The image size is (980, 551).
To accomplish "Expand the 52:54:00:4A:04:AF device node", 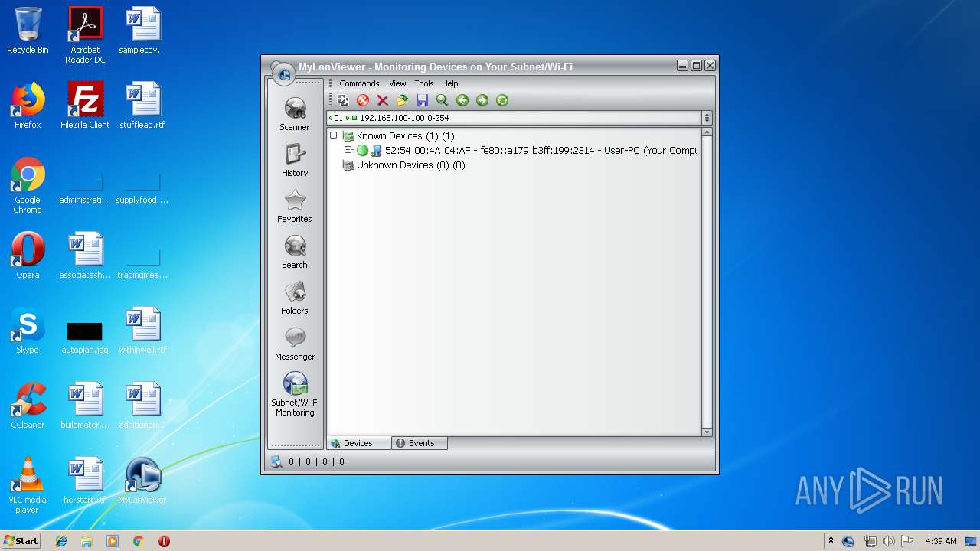I will pos(348,150).
